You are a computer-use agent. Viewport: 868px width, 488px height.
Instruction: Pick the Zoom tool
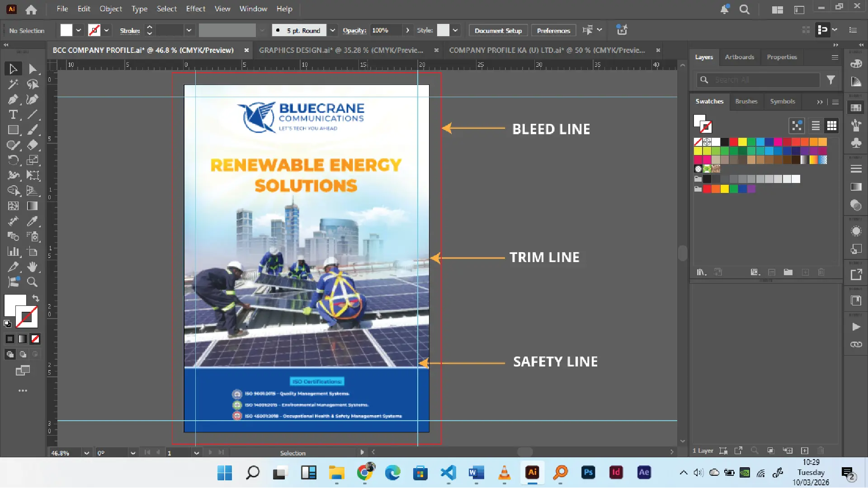[x=32, y=282]
